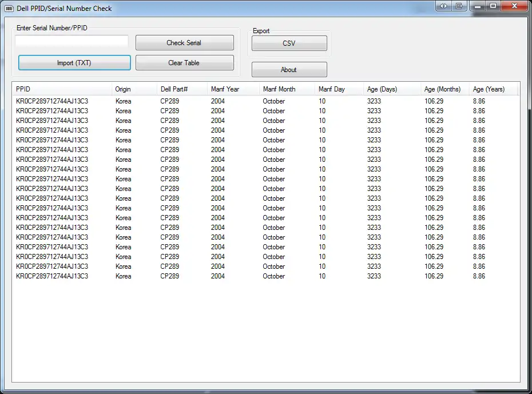Sort by the PPID column header

tap(62, 89)
